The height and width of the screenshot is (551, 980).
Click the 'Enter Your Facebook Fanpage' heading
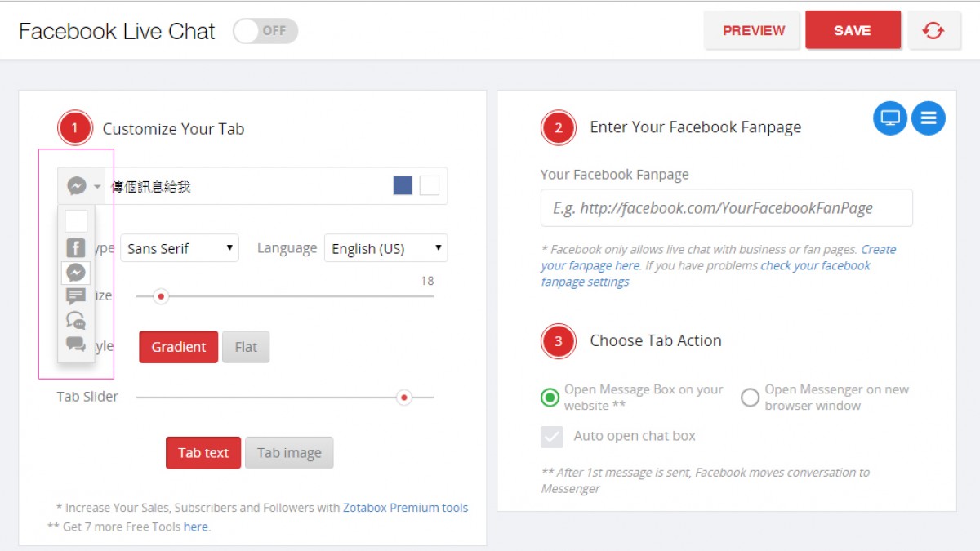coord(696,127)
